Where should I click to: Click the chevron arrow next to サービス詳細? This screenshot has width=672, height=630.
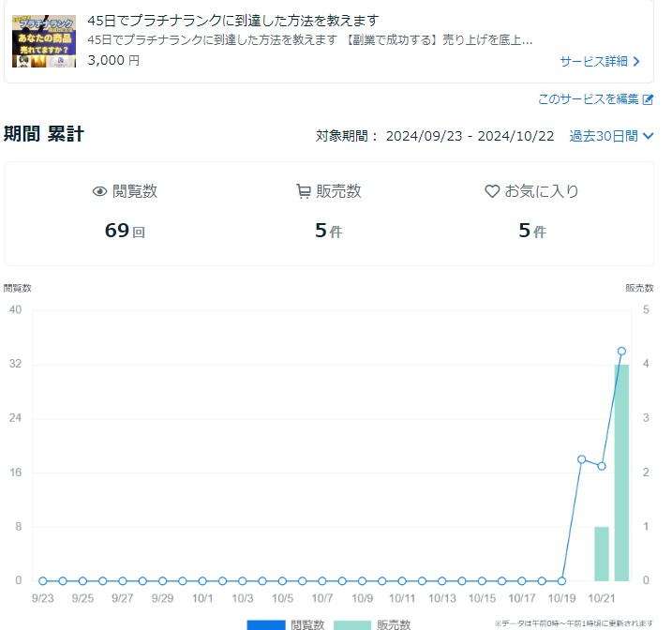[x=637, y=62]
